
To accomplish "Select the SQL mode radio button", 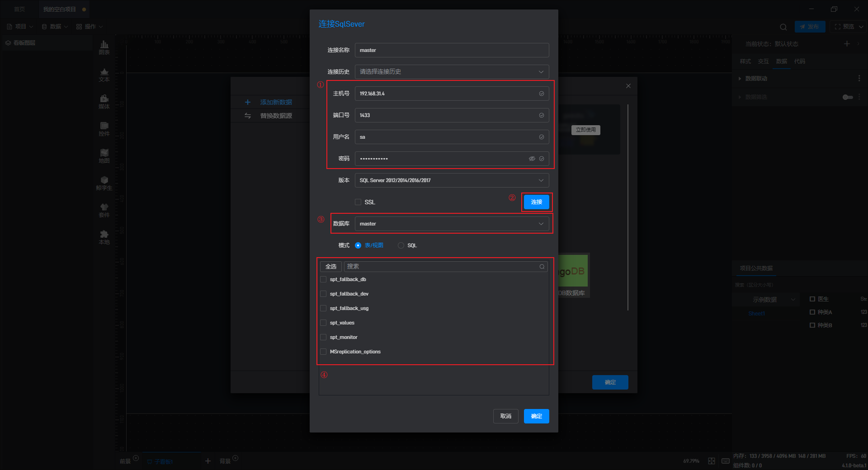I will [x=401, y=245].
